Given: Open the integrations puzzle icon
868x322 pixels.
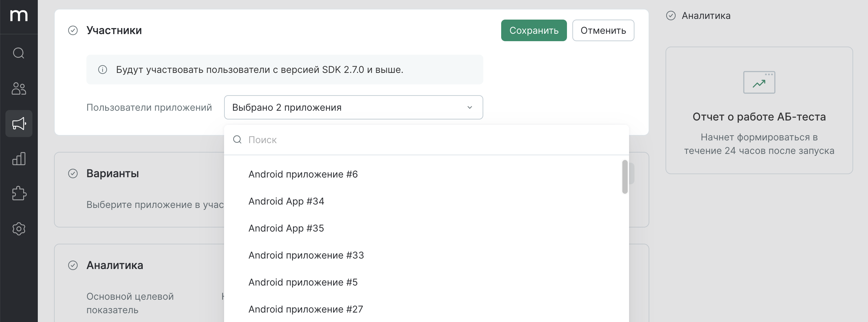Looking at the screenshot, I should (x=19, y=194).
